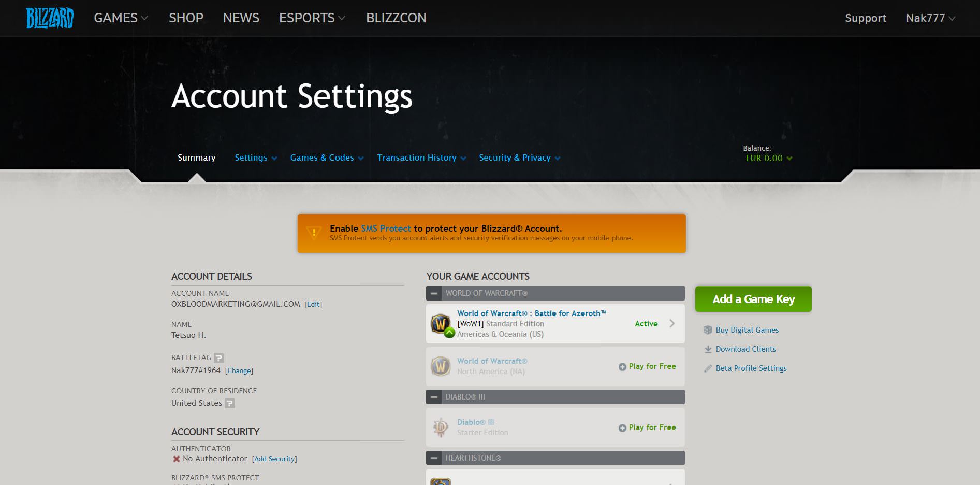Image resolution: width=980 pixels, height=485 pixels.
Task: Click the Country of Residence help icon
Action: tap(230, 403)
